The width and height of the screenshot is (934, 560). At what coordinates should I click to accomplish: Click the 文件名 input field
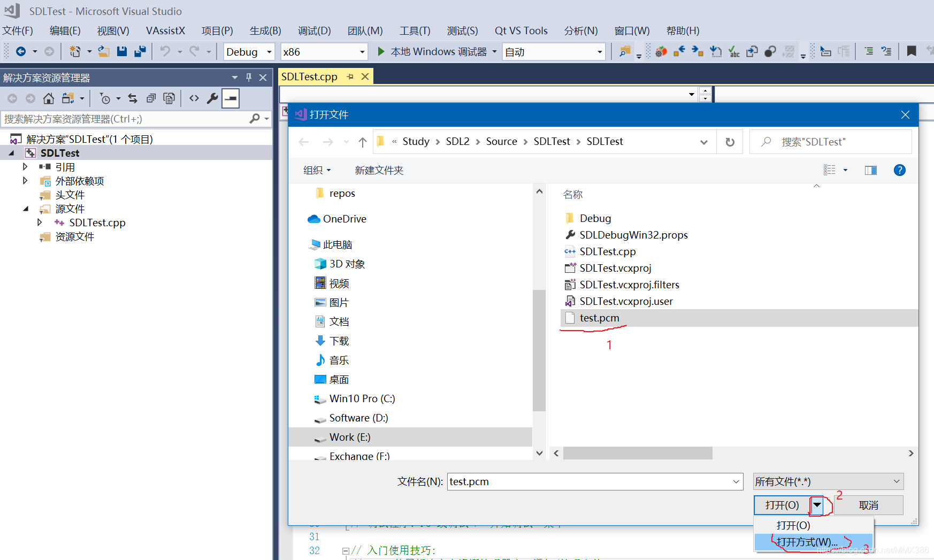click(590, 481)
